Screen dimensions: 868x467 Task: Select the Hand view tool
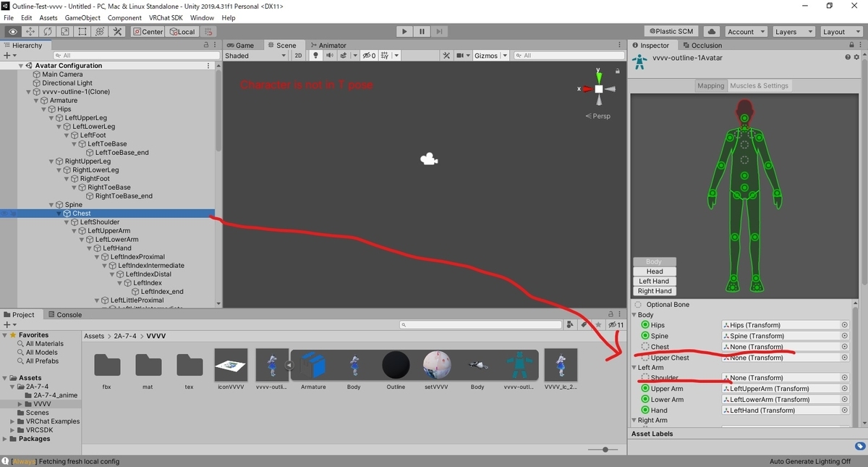pyautogui.click(x=13, y=32)
